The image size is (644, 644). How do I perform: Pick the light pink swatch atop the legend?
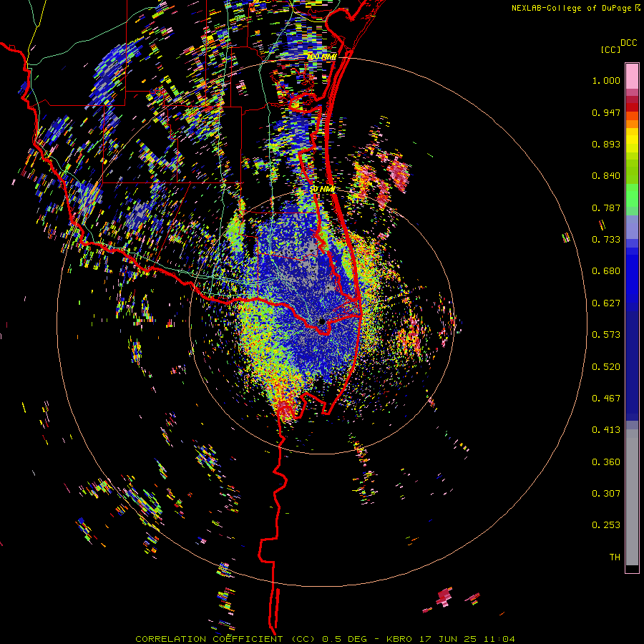[x=632, y=77]
